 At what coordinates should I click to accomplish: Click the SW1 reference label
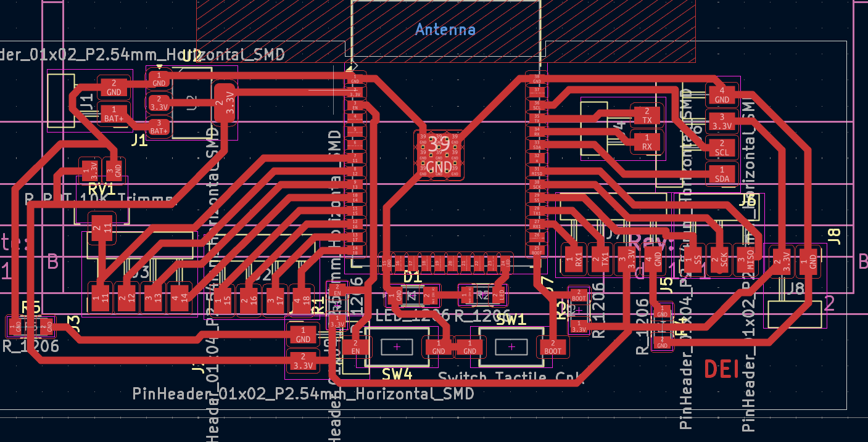[x=511, y=319]
